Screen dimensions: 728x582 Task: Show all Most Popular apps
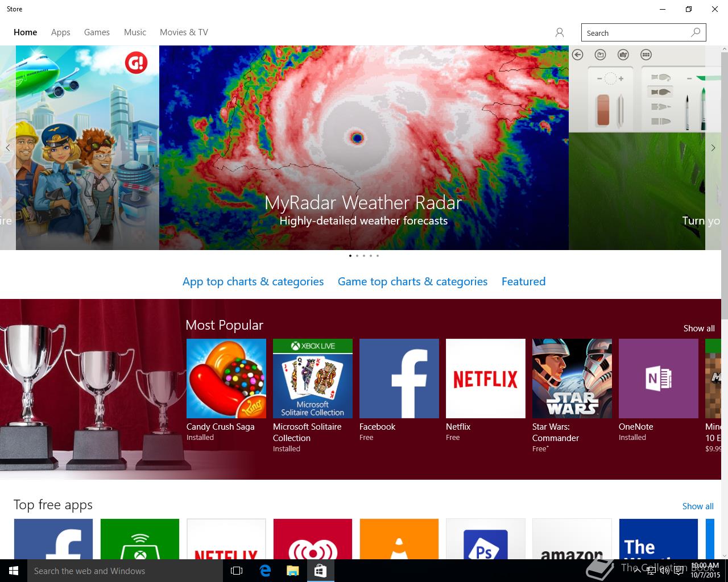(699, 329)
